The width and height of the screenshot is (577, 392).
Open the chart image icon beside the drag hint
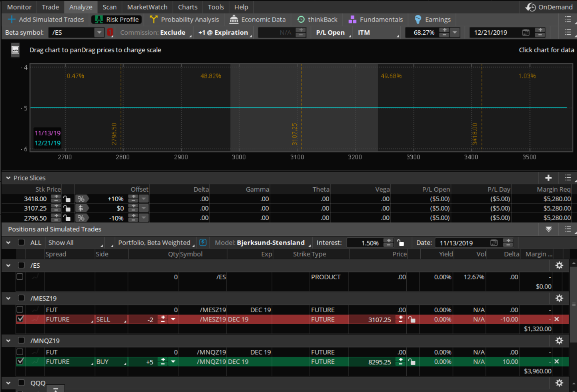[x=15, y=50]
